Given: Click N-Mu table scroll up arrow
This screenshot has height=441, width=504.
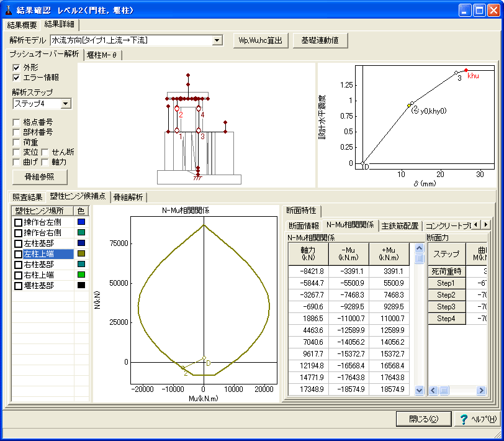Looking at the screenshot, I should coord(419,248).
